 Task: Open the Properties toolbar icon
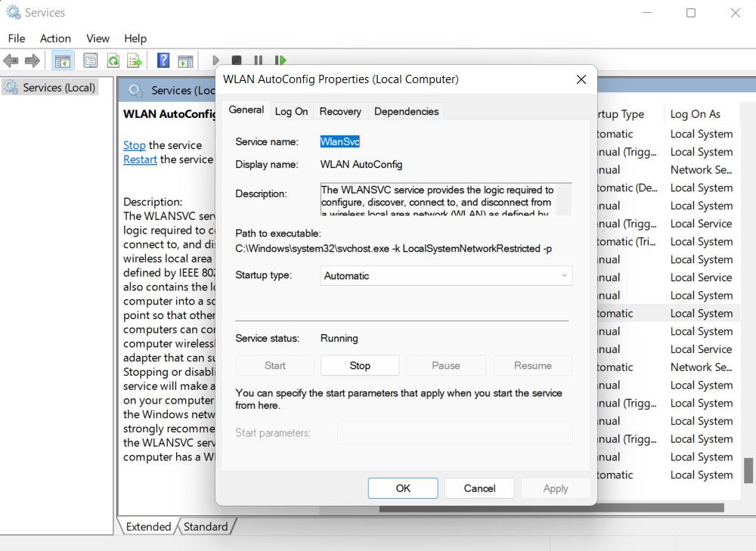click(90, 60)
